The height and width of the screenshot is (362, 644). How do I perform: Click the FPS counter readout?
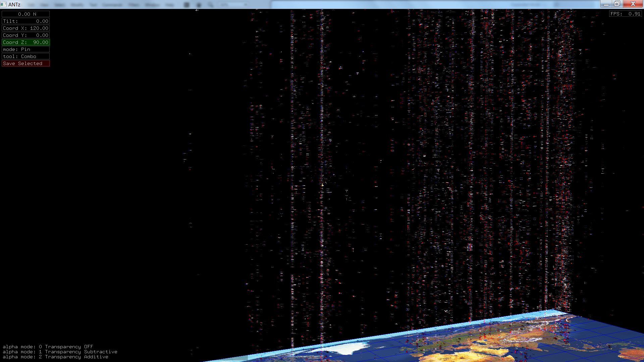click(626, 14)
